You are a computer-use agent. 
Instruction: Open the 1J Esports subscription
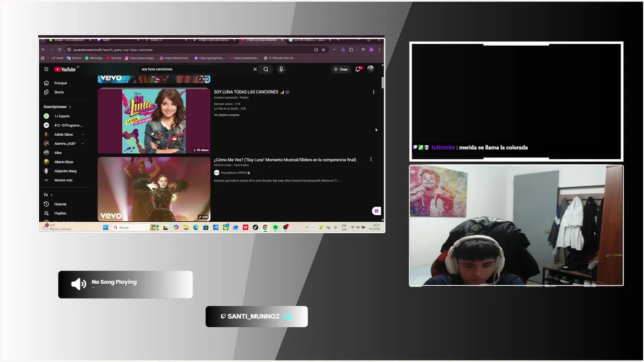[62, 116]
